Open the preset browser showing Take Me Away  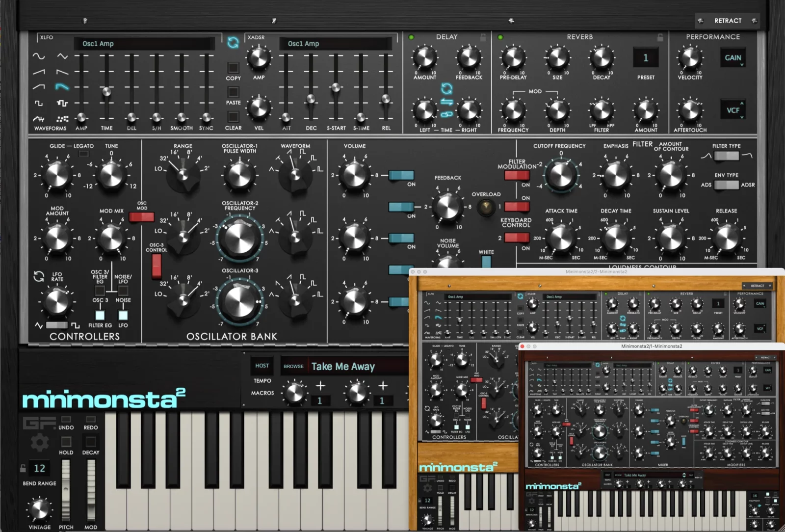pos(343,367)
